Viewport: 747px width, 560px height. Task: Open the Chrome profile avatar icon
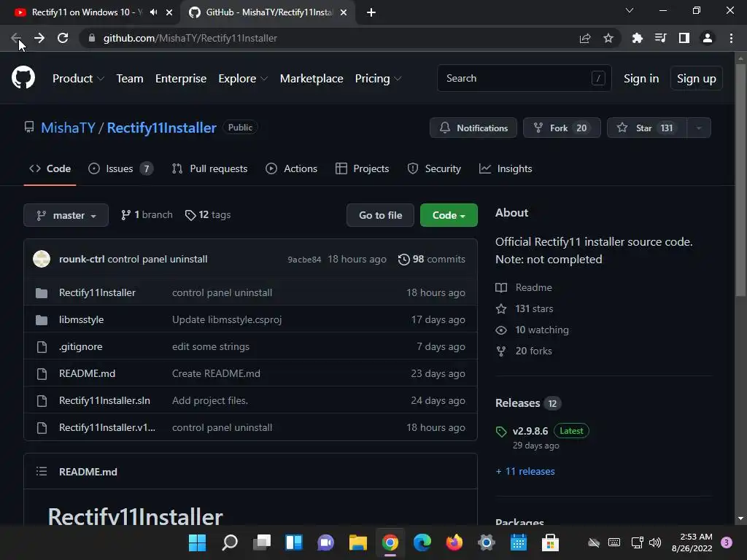[708, 38]
